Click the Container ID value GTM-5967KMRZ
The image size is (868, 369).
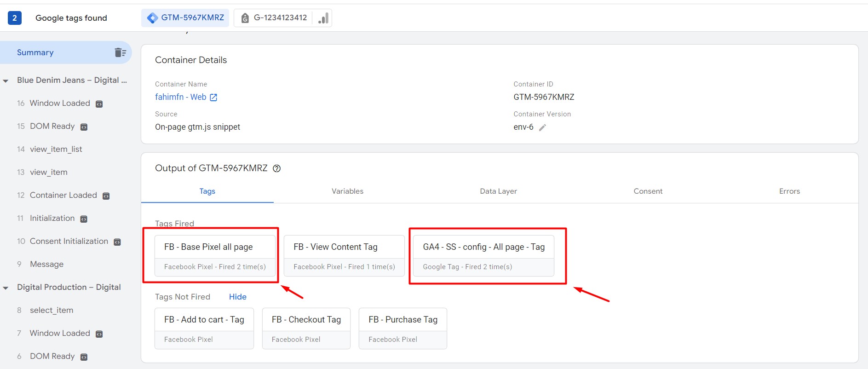544,97
